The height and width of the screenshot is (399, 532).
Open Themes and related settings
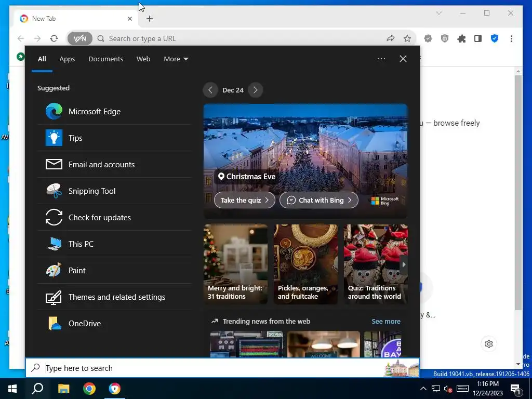pos(114,297)
